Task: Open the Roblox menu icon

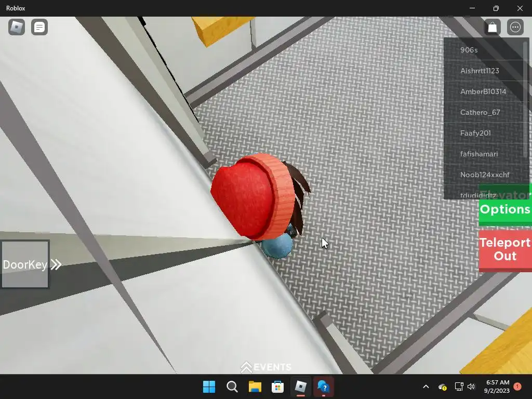Action: [x=17, y=27]
